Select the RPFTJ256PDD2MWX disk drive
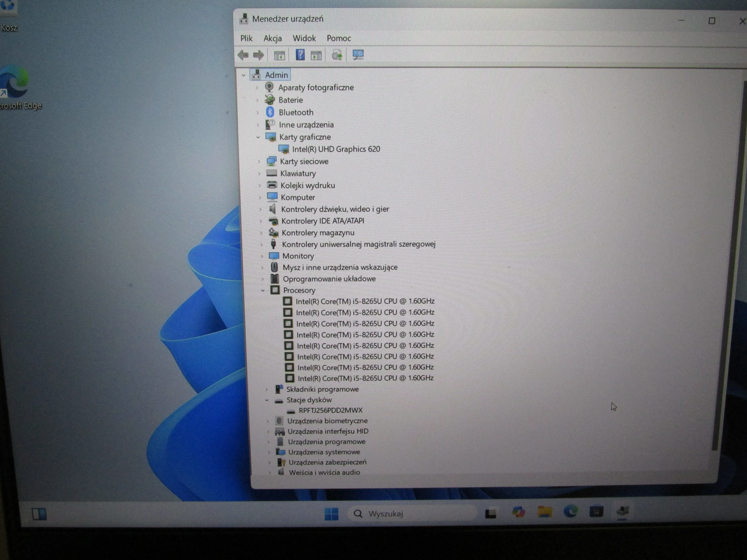The width and height of the screenshot is (747, 560). click(x=331, y=410)
